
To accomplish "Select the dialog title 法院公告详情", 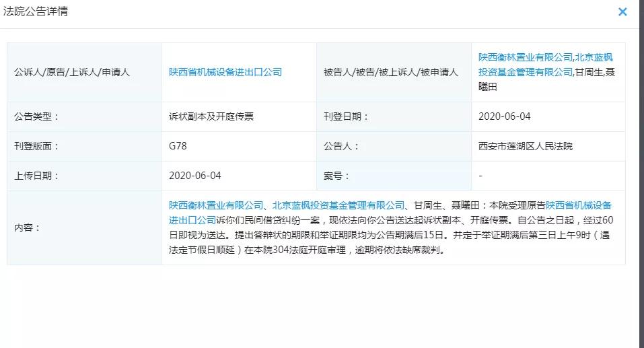I will pyautogui.click(x=35, y=11).
